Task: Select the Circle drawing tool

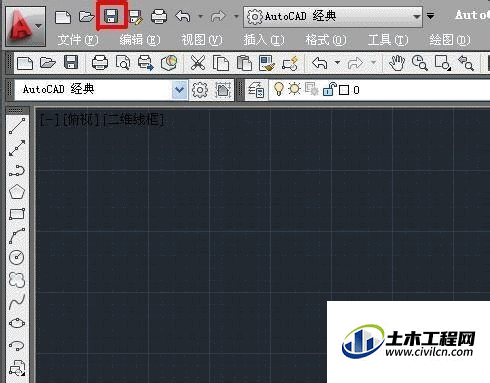Action: tap(17, 257)
